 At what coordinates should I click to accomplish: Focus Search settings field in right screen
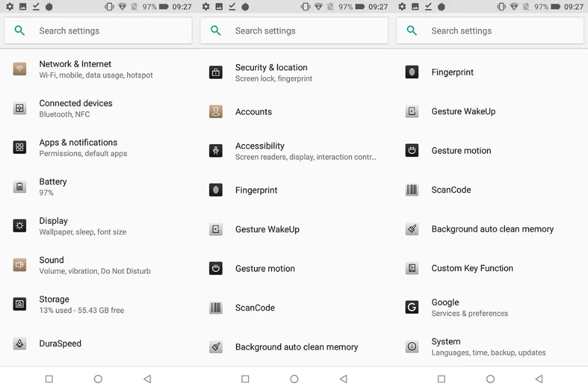coord(490,31)
